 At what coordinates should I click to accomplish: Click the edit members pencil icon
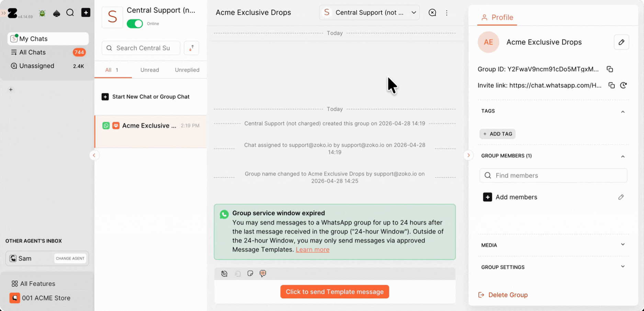tap(621, 197)
